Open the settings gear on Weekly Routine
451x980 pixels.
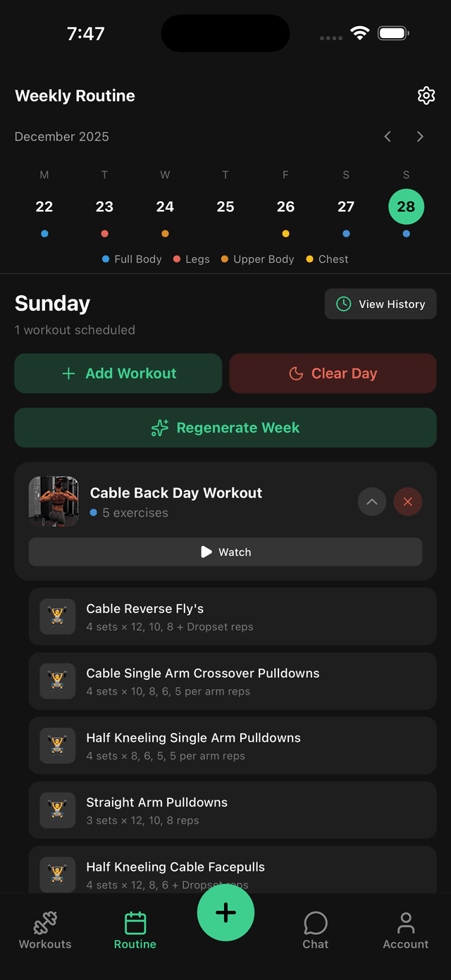[426, 95]
